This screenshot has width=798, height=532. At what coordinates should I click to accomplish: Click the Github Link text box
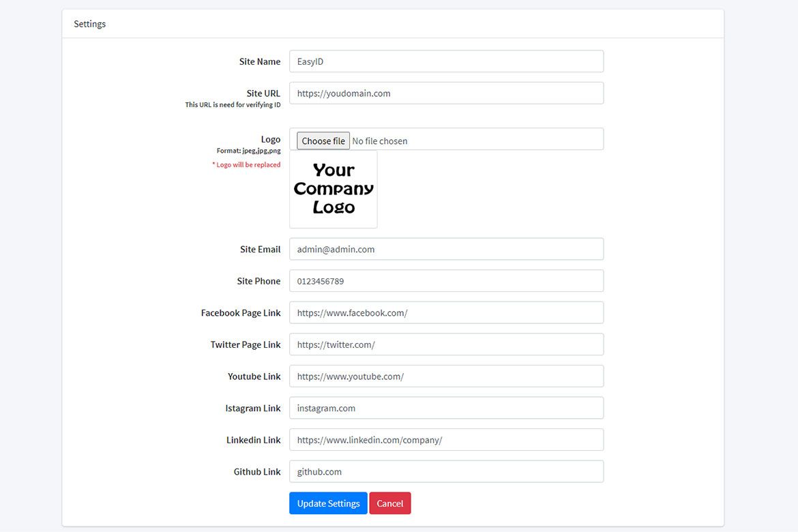coord(446,471)
